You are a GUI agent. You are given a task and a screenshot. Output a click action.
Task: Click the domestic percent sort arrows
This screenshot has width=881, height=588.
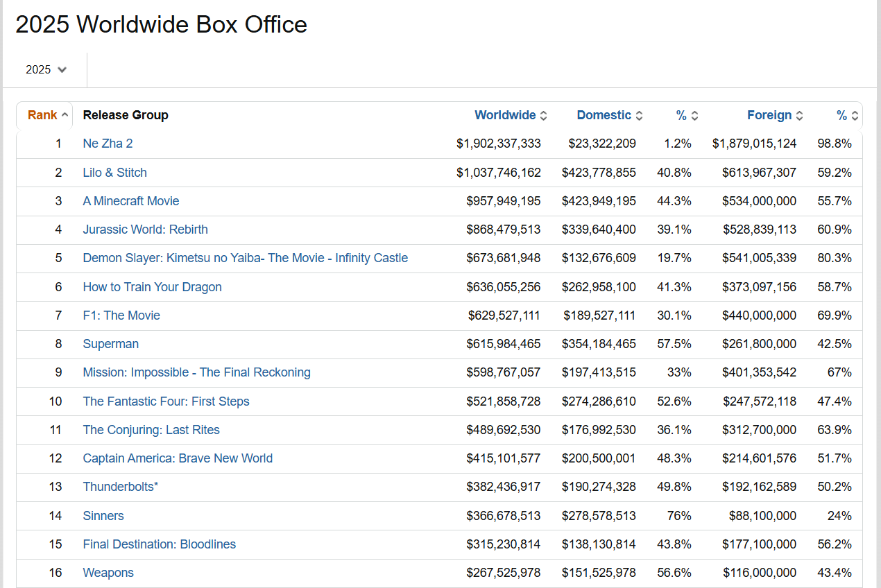(x=694, y=116)
